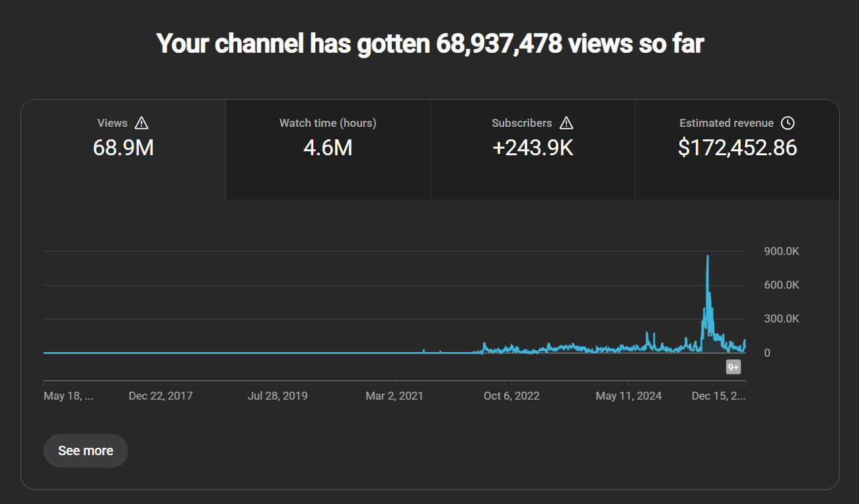859x504 pixels.
Task: Switch to the Watch time (hours) tab
Action: (x=328, y=149)
